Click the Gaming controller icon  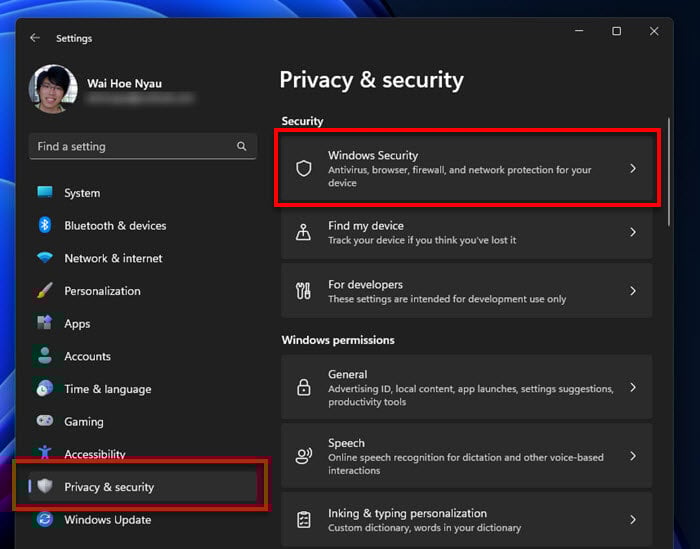pos(45,420)
